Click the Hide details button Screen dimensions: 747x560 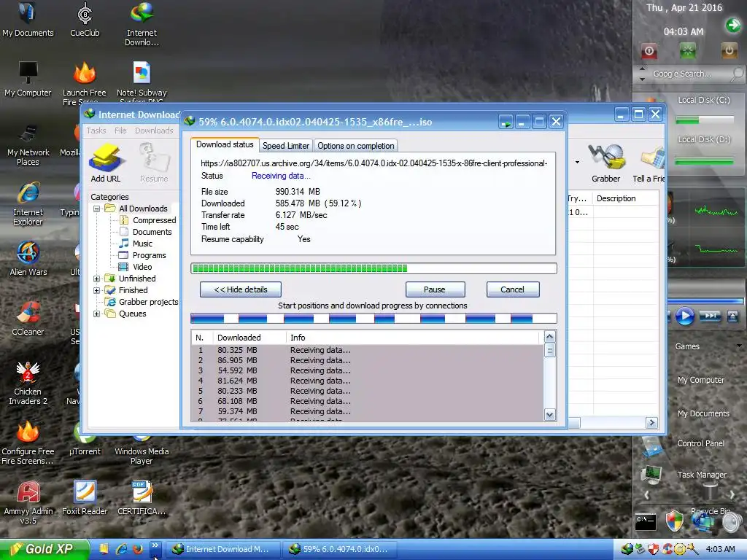(241, 289)
